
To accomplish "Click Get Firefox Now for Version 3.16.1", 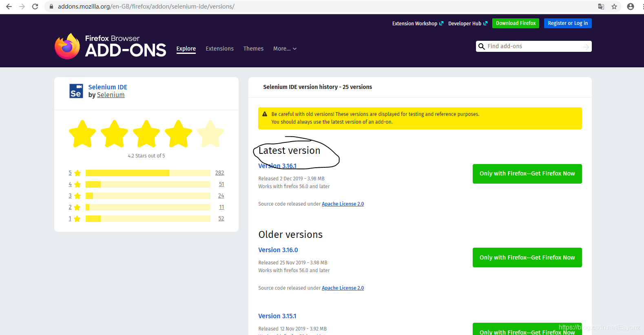I will tap(527, 174).
